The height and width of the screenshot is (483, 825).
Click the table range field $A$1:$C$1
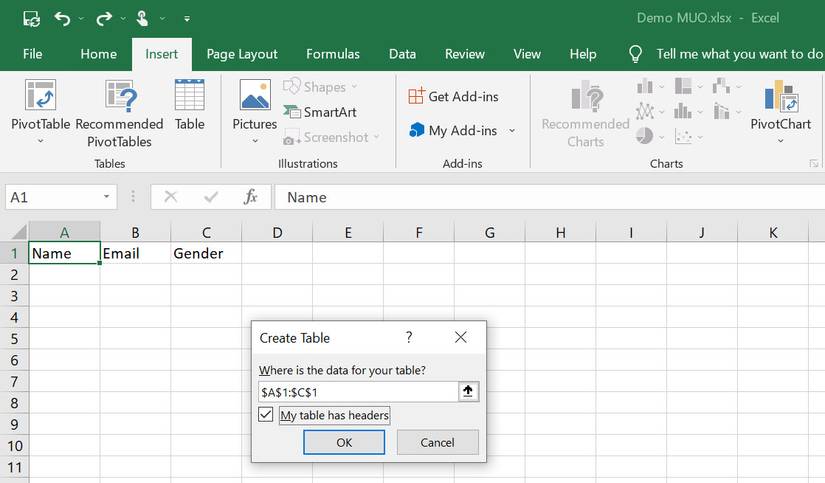(x=358, y=392)
